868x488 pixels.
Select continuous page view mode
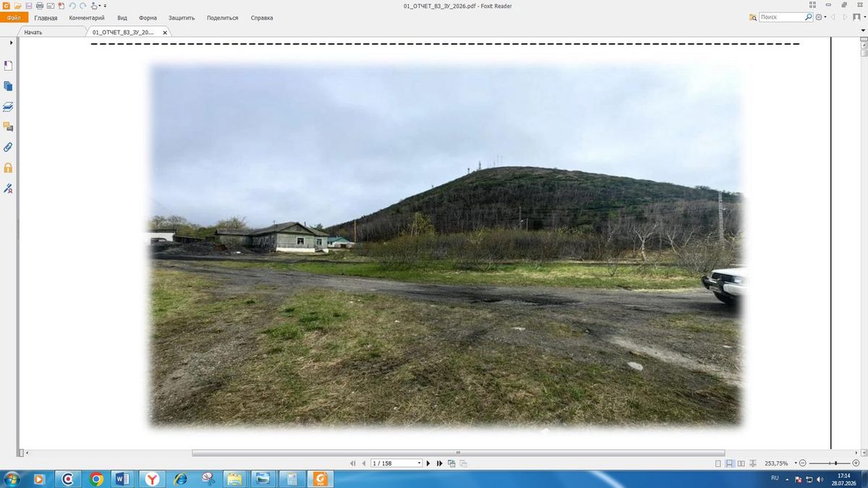coord(730,463)
